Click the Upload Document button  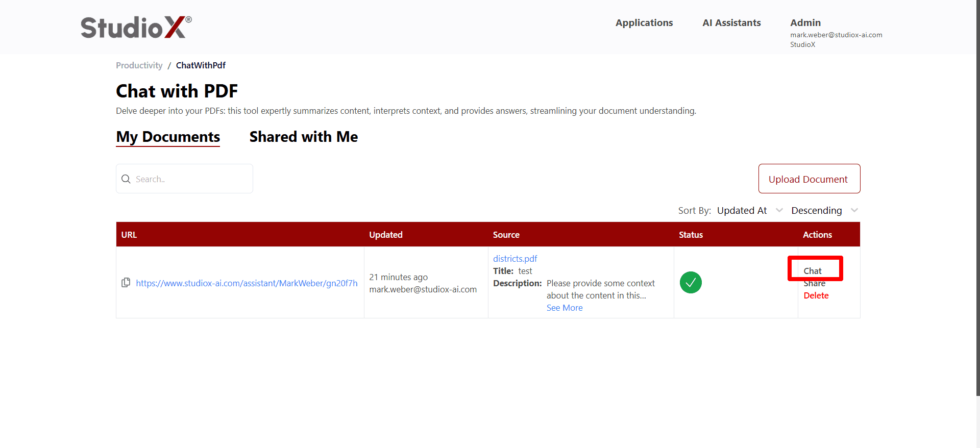809,179
